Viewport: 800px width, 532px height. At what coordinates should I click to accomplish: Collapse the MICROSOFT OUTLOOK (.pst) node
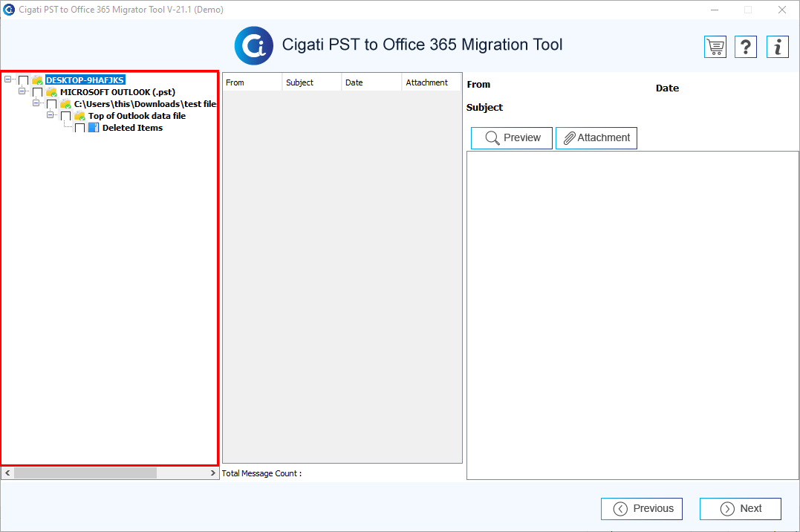22,91
